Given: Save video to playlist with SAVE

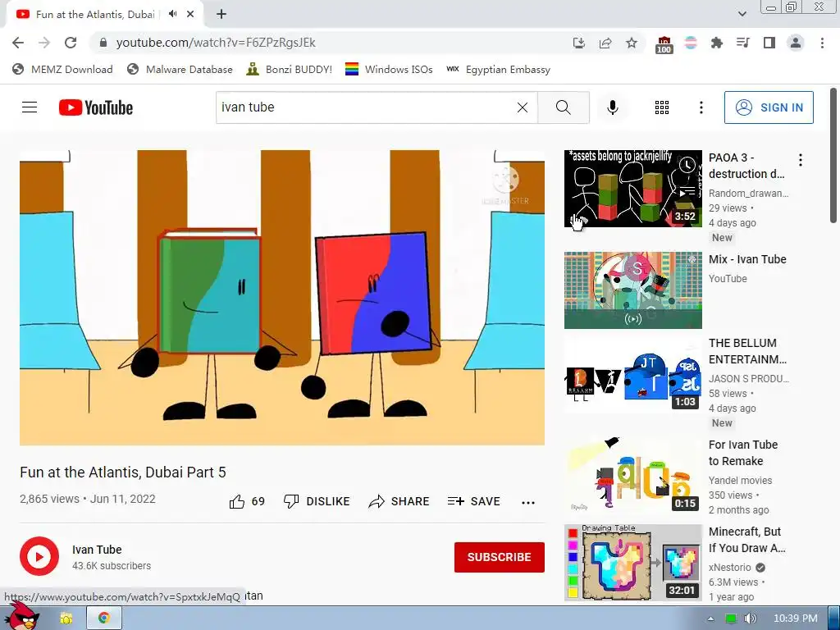Looking at the screenshot, I should 473,501.
